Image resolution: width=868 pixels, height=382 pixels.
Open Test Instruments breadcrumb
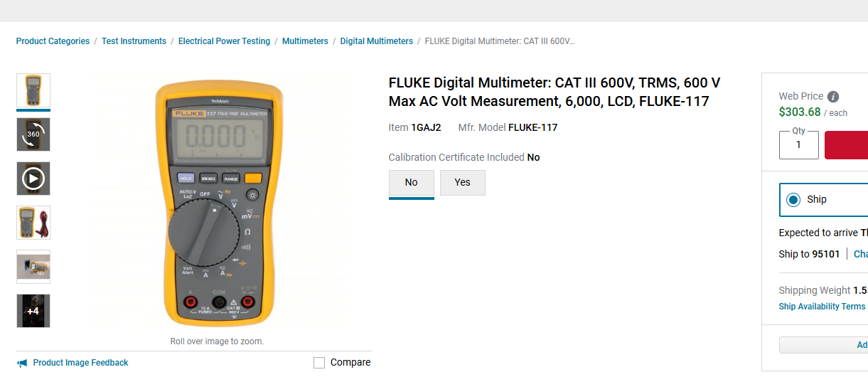click(x=134, y=41)
